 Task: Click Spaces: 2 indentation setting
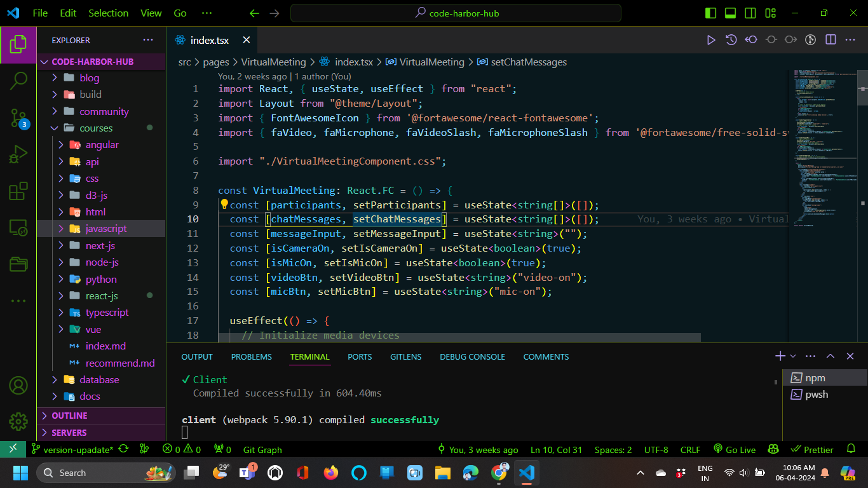click(x=613, y=449)
